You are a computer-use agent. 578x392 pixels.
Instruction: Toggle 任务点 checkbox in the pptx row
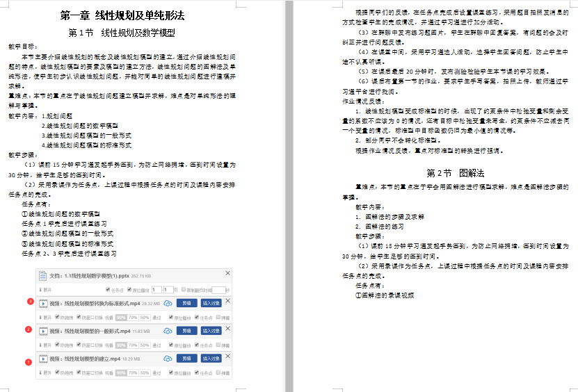107,289
